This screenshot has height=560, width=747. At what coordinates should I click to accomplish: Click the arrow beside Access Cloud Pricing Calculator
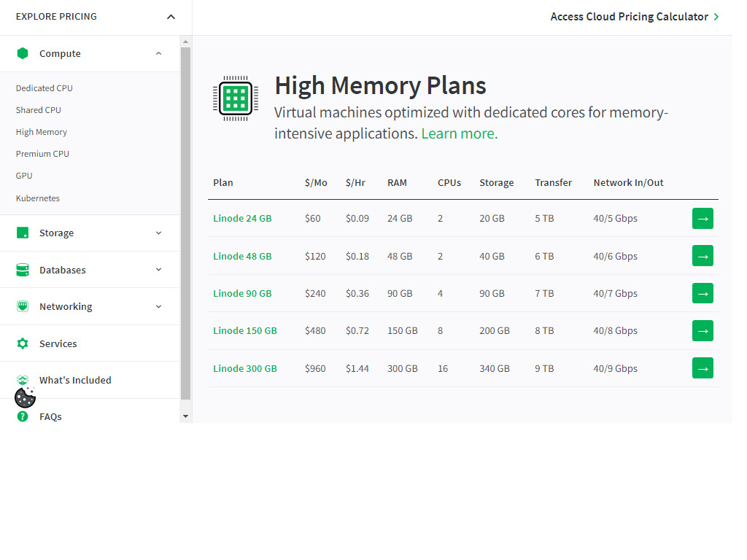tap(716, 17)
